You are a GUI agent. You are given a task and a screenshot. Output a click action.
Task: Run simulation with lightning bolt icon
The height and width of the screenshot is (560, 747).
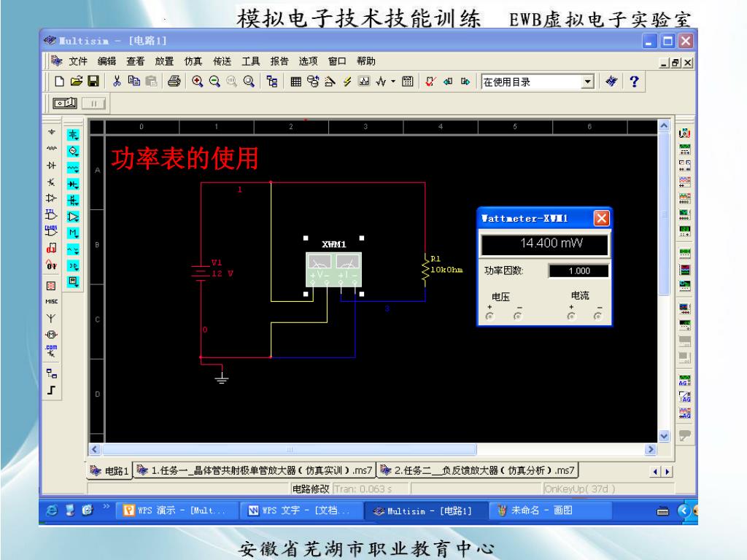coord(347,82)
